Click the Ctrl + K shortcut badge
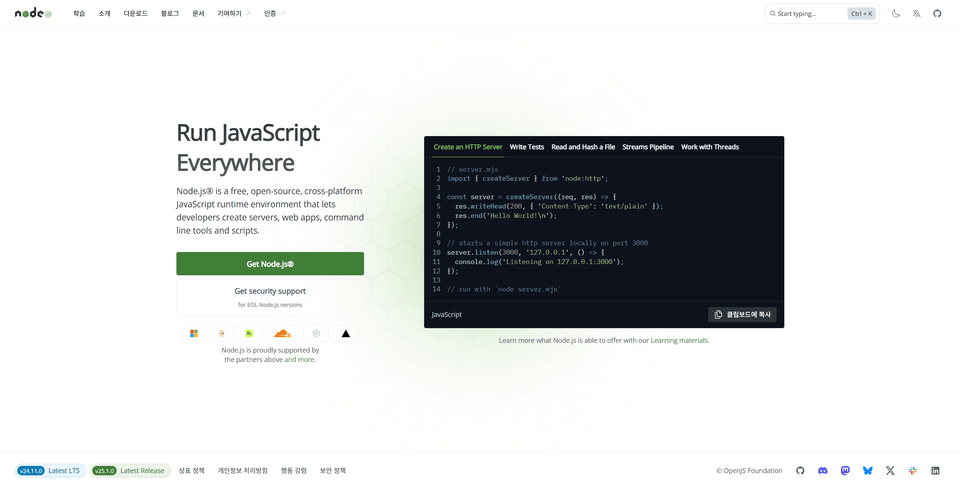 click(x=861, y=13)
